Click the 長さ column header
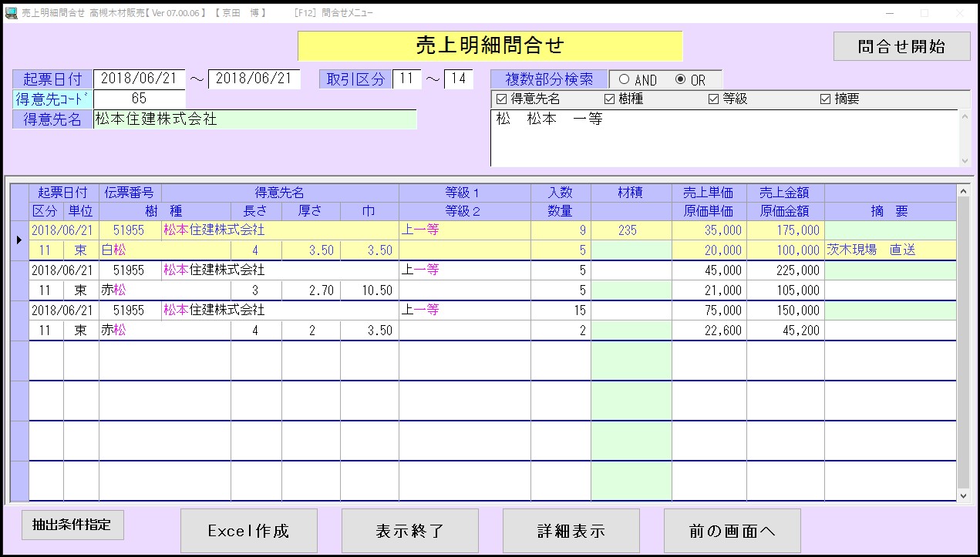The image size is (980, 557). coord(256,211)
